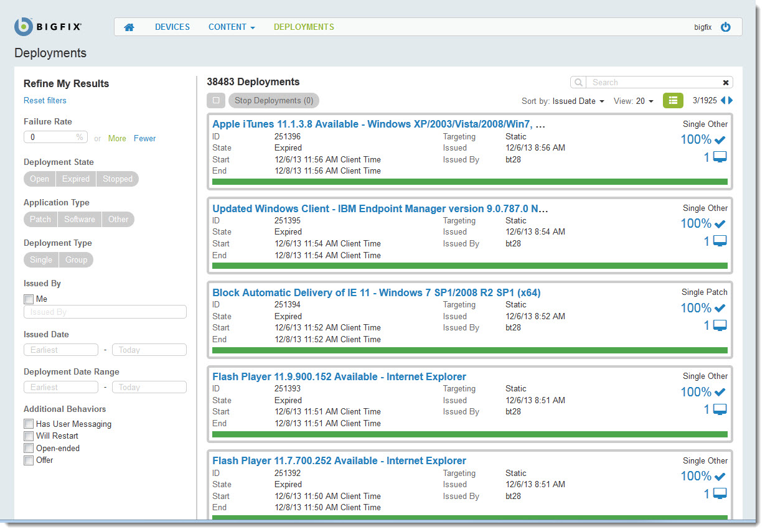Click Deployment Date Range Today field
Screen dimensions: 765x532
coord(149,387)
